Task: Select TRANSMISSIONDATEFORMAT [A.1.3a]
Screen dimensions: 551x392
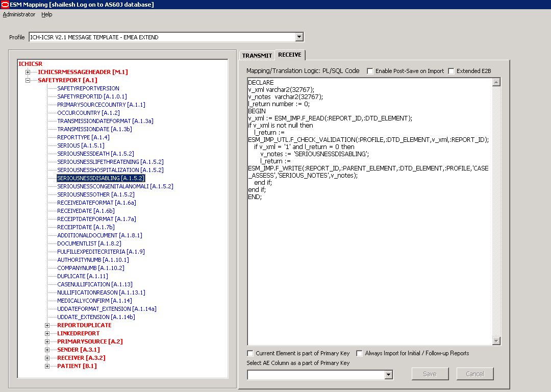Action: 105,121
